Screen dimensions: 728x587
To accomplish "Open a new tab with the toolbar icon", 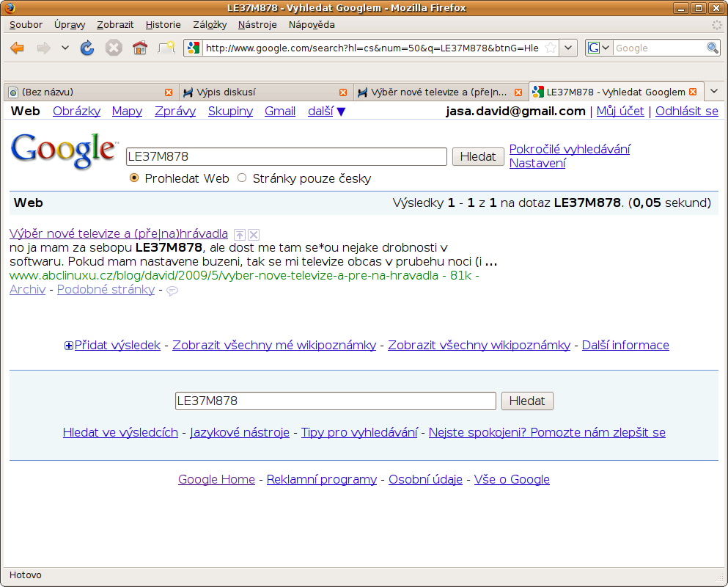I will [166, 48].
